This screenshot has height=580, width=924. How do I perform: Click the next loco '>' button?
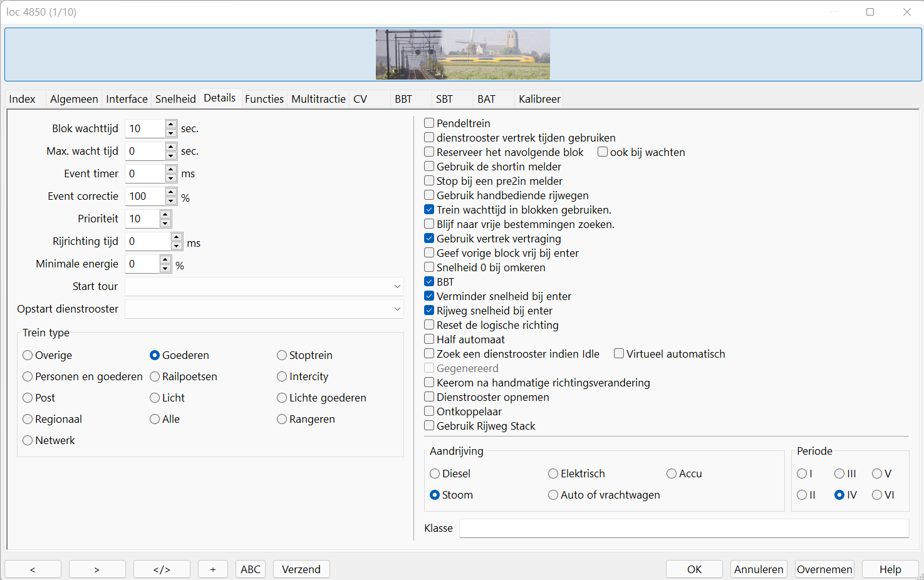coord(97,569)
